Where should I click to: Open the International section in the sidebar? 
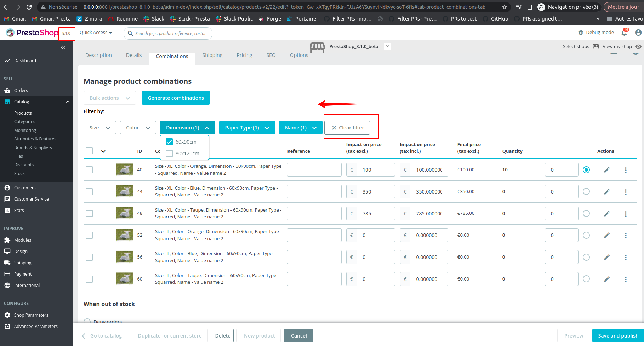coord(27,285)
